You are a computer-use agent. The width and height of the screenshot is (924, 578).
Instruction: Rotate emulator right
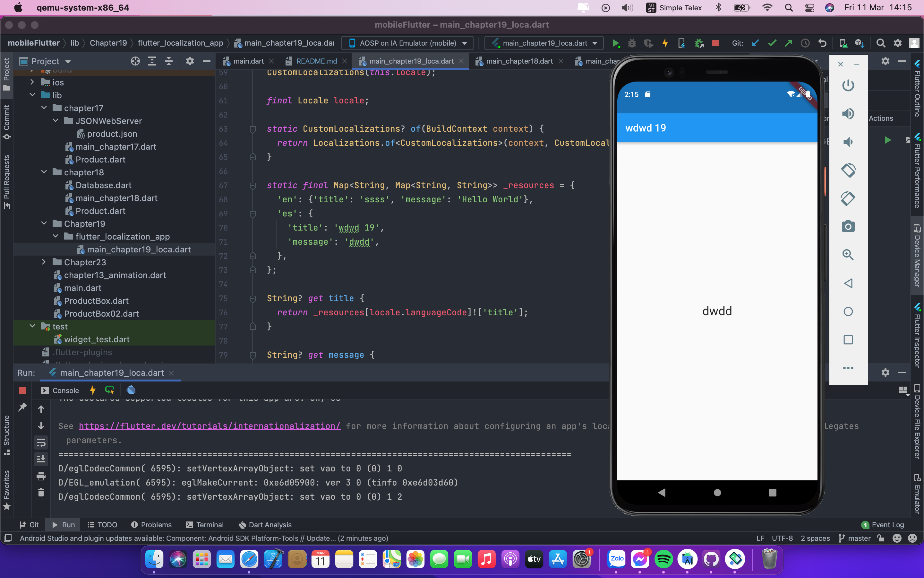pos(848,198)
